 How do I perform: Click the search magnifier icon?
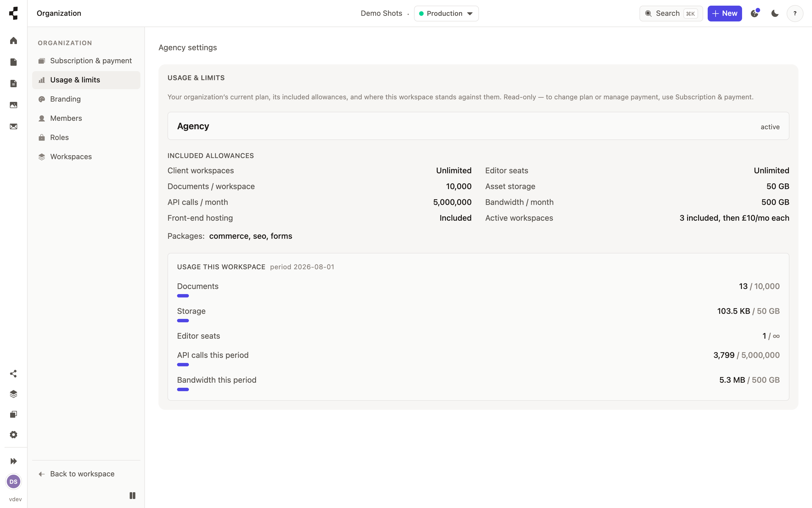coord(648,14)
